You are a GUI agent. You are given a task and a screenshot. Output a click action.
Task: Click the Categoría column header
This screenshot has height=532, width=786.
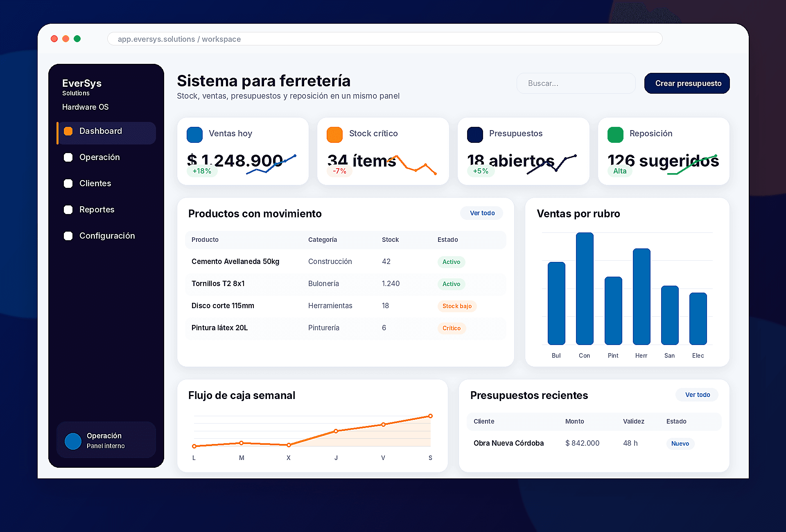tap(323, 240)
